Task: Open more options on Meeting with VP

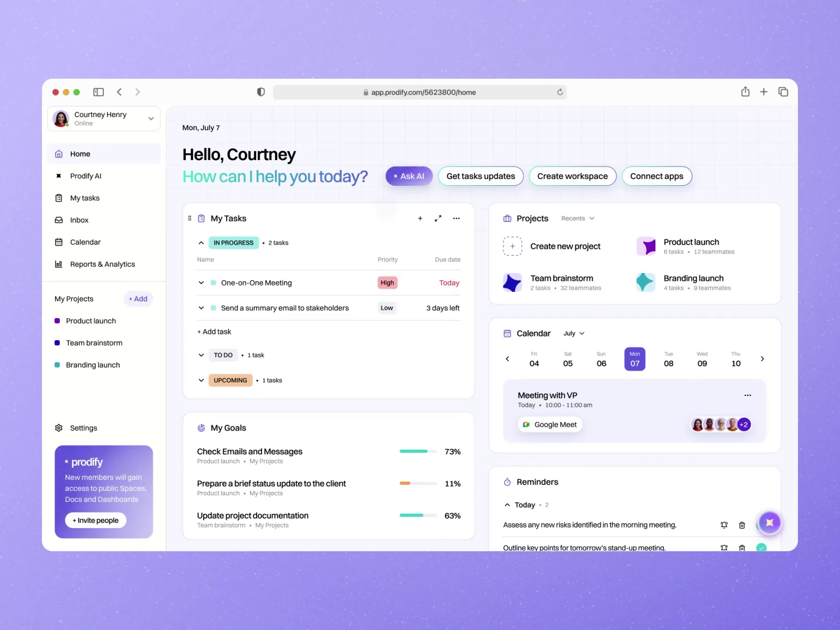Action: [x=748, y=395]
